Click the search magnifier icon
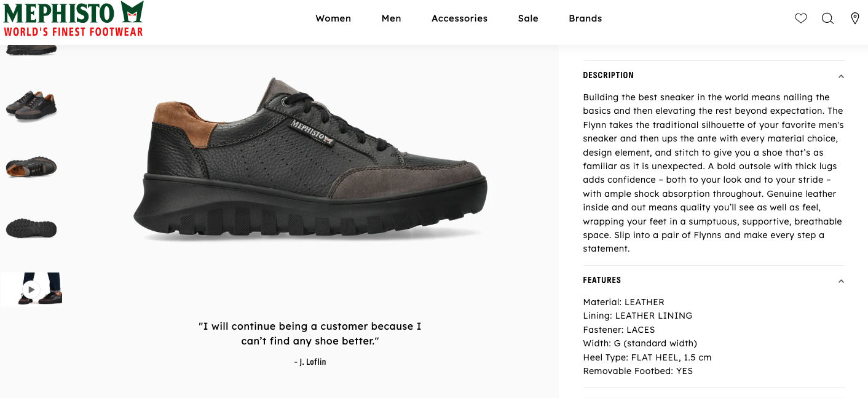The width and height of the screenshot is (868, 398). tap(827, 18)
